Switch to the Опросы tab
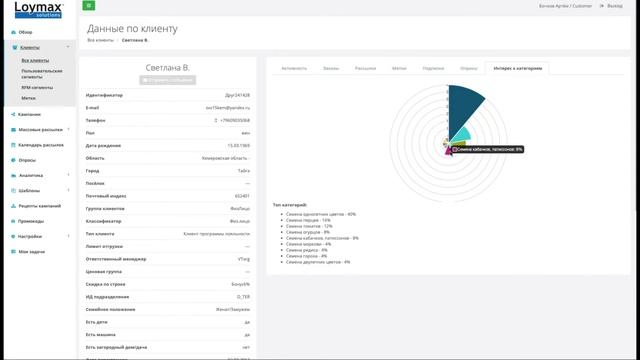Image resolution: width=640 pixels, height=360 pixels. point(469,69)
